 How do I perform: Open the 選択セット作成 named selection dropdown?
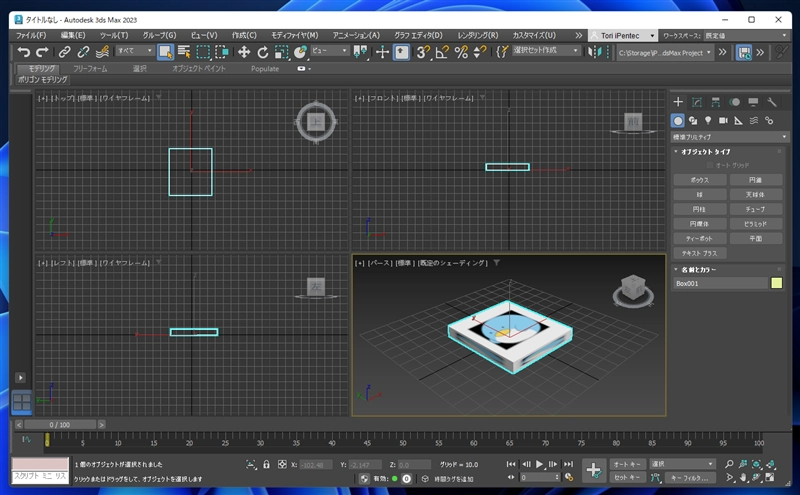546,50
